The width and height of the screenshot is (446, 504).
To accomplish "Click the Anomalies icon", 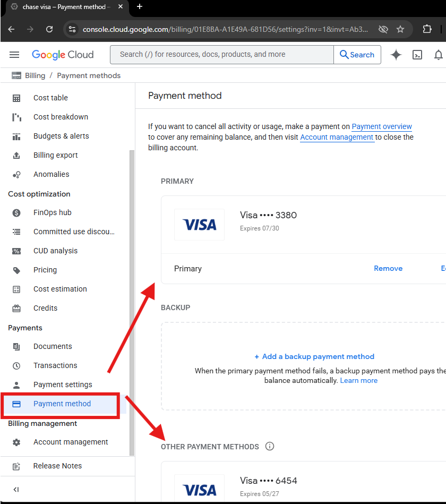I will pos(16,175).
